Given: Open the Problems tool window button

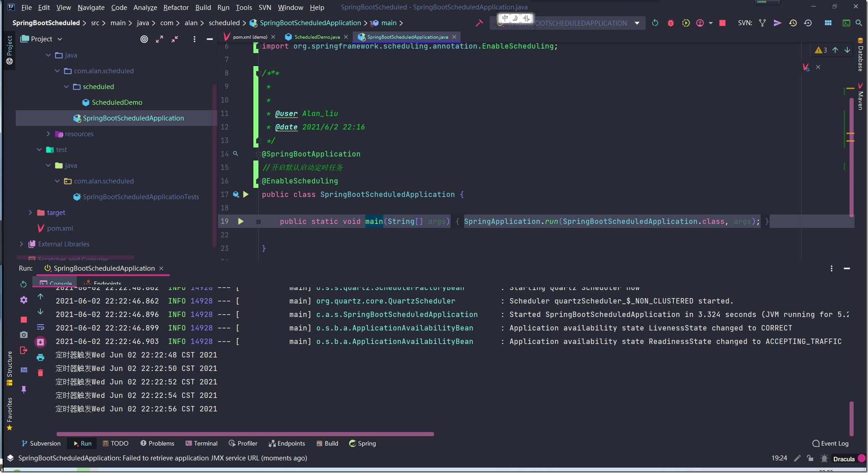Looking at the screenshot, I should (x=157, y=443).
